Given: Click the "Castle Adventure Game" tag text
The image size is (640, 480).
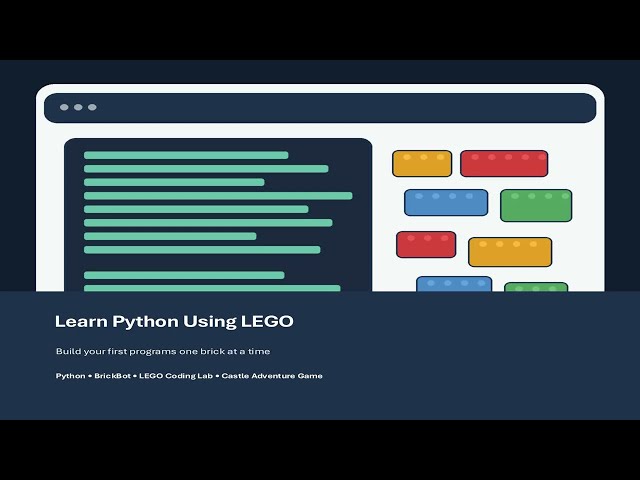Looking at the screenshot, I should click(x=272, y=376).
